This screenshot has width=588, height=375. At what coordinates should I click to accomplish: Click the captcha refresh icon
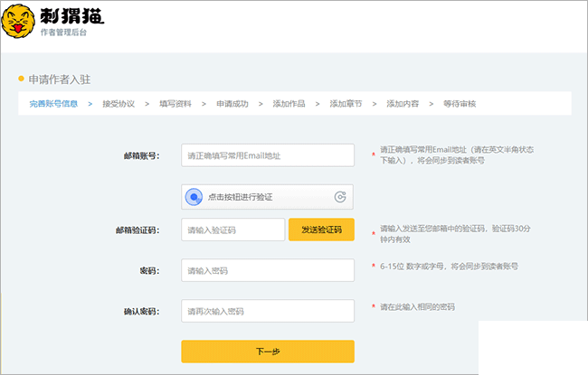[x=340, y=197]
